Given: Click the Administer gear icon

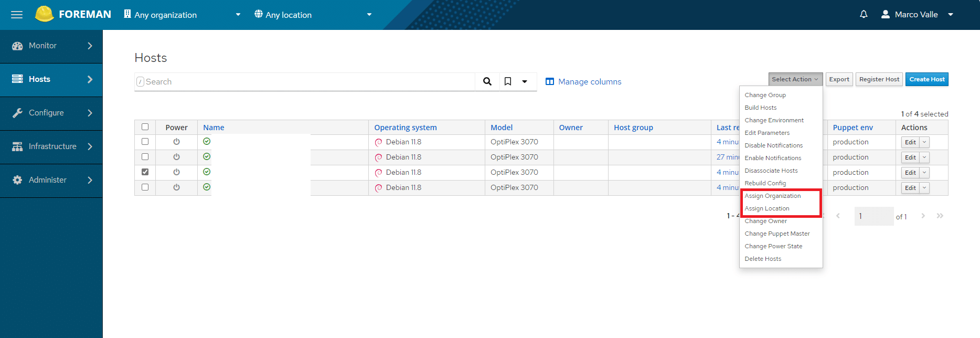Looking at the screenshot, I should point(17,180).
